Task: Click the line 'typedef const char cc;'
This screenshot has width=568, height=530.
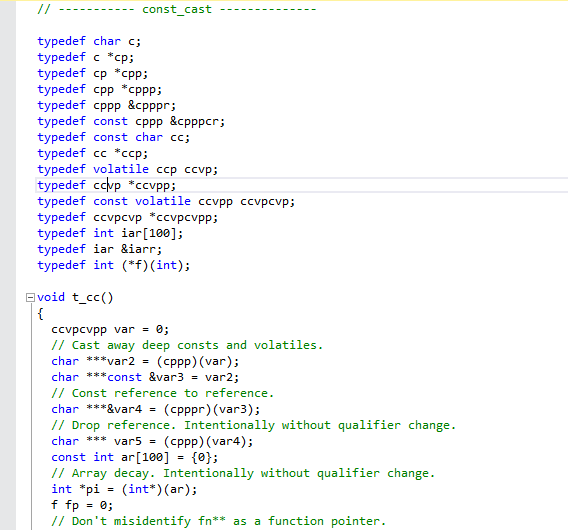Action: pos(114,137)
